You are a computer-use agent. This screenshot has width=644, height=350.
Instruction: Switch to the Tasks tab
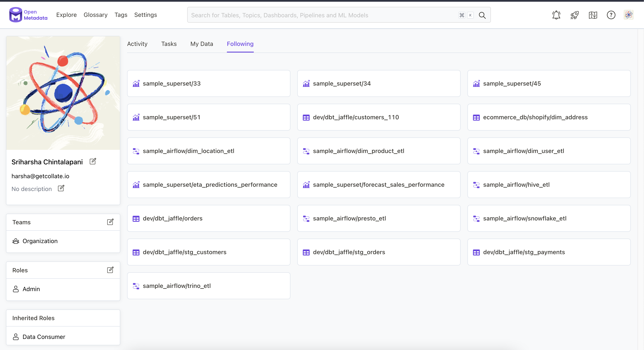pos(169,44)
